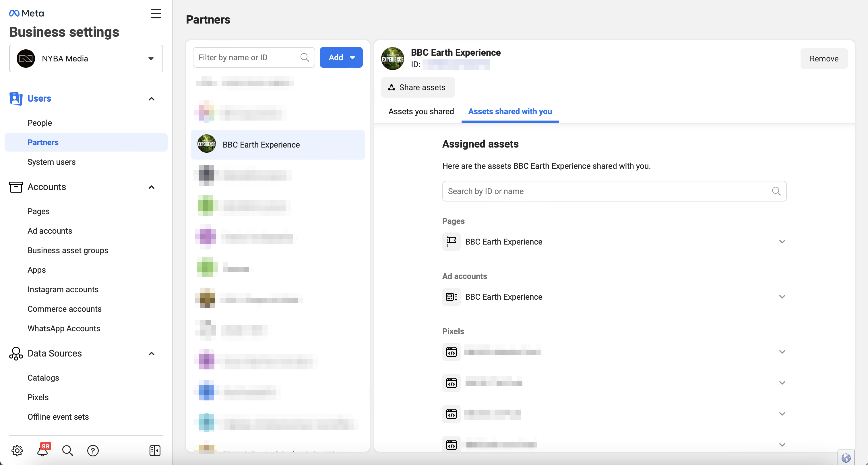Click the page flag icon for BBC Earth Experience

point(451,242)
